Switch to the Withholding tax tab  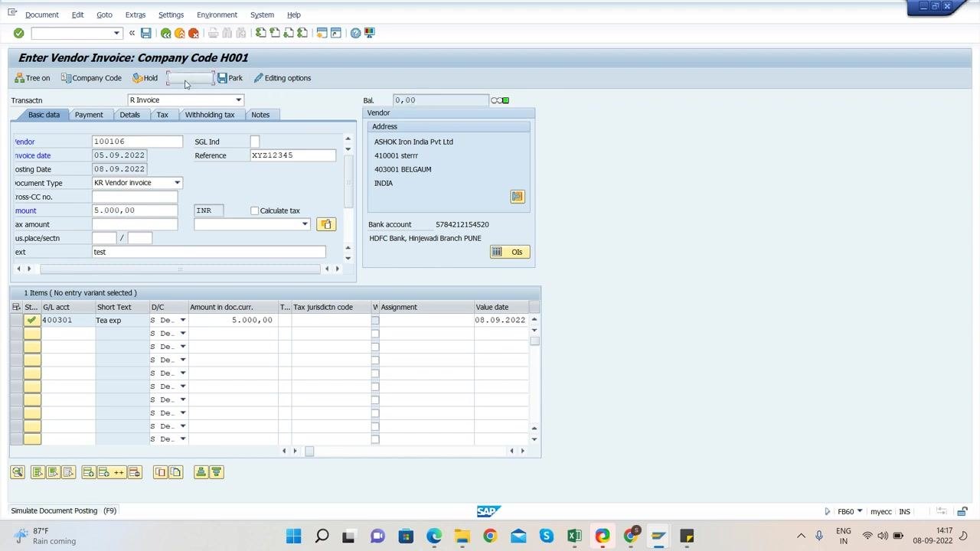pyautogui.click(x=210, y=115)
